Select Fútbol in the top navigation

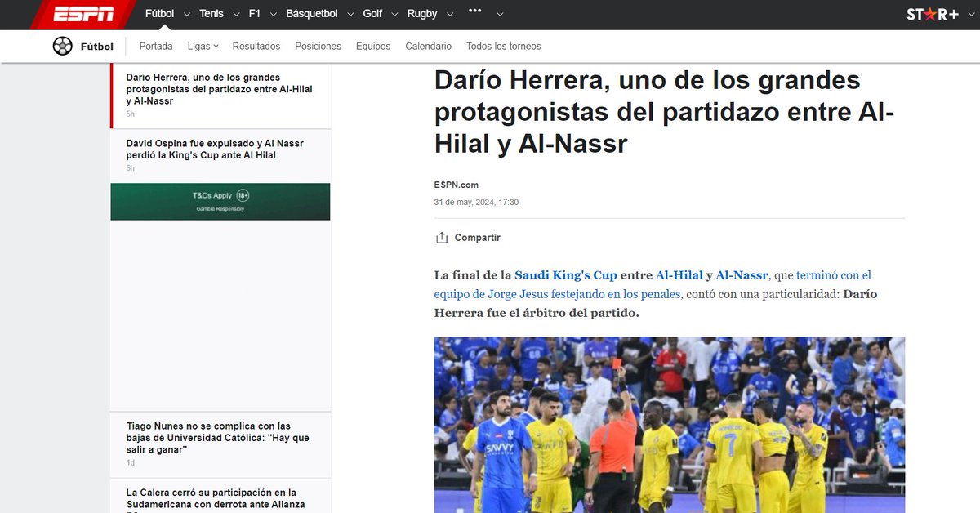[159, 14]
